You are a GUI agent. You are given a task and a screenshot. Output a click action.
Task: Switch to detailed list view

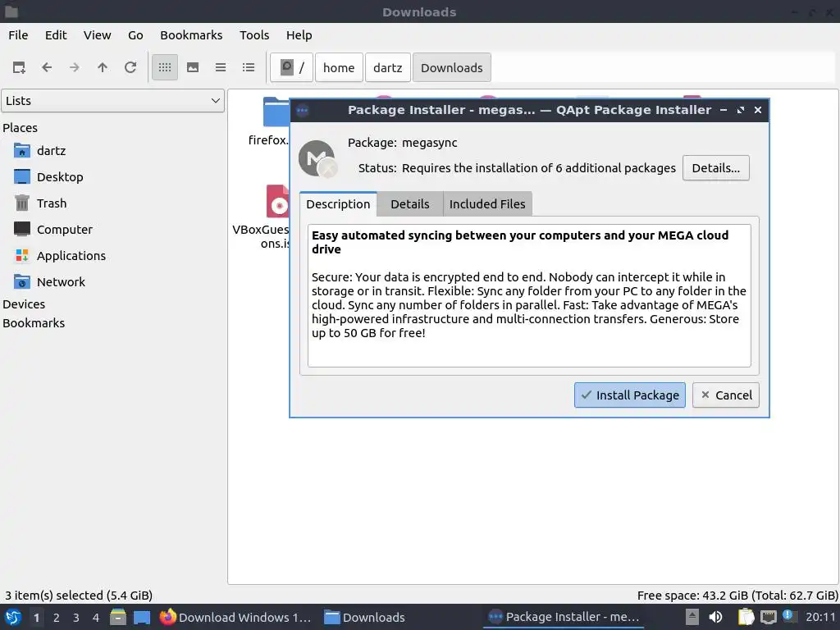point(249,67)
